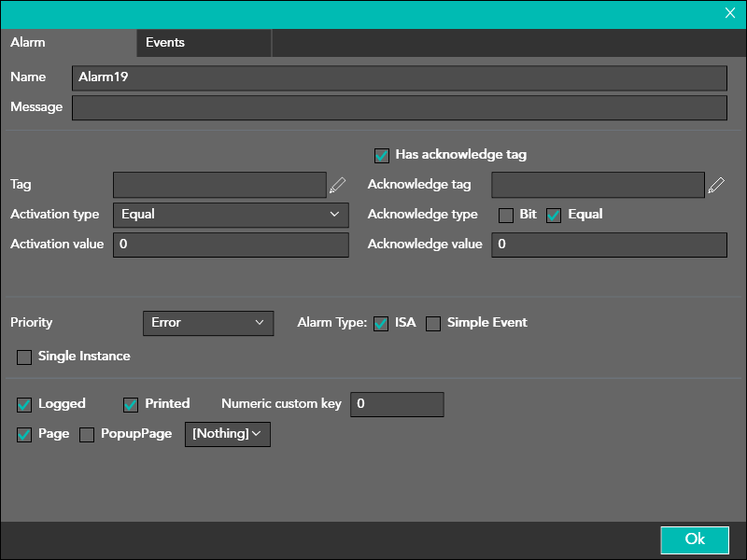The image size is (747, 560).
Task: Check the Simple Event alarm type
Action: click(433, 324)
